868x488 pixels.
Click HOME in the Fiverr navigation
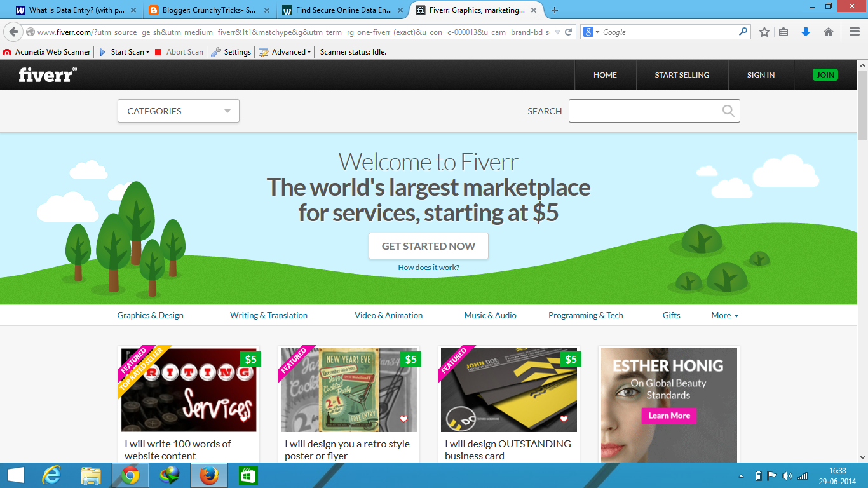coord(605,75)
